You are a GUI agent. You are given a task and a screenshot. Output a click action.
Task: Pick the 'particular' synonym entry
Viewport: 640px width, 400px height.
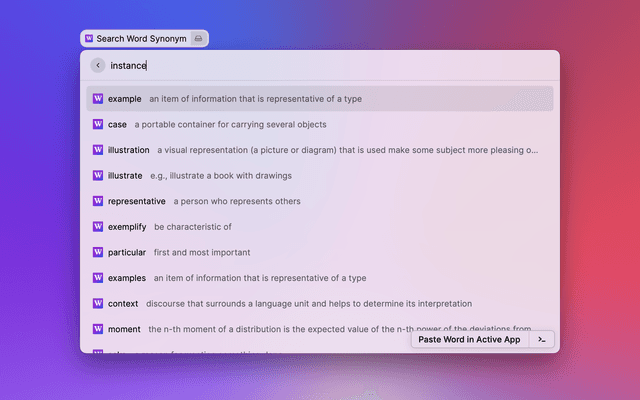(320, 252)
